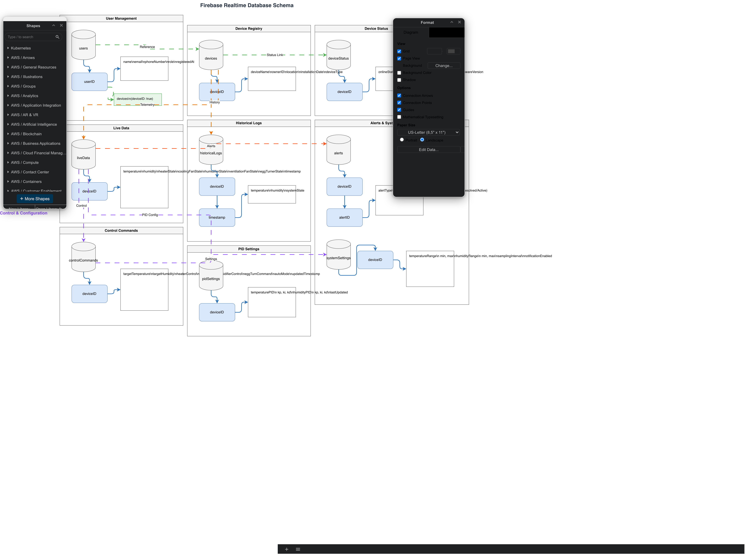Image resolution: width=745 pixels, height=560 pixels.
Task: Expand AWS / AR & VR library
Action: click(x=35, y=115)
